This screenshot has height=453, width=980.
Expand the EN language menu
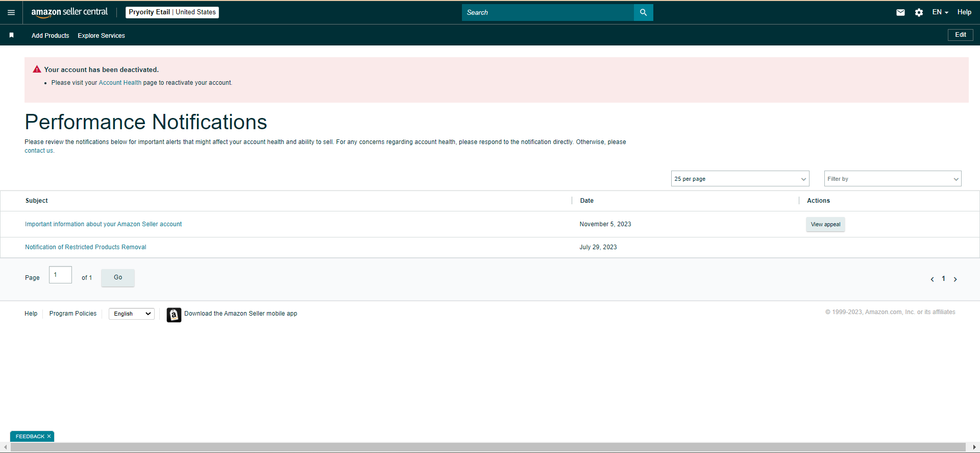coord(940,12)
